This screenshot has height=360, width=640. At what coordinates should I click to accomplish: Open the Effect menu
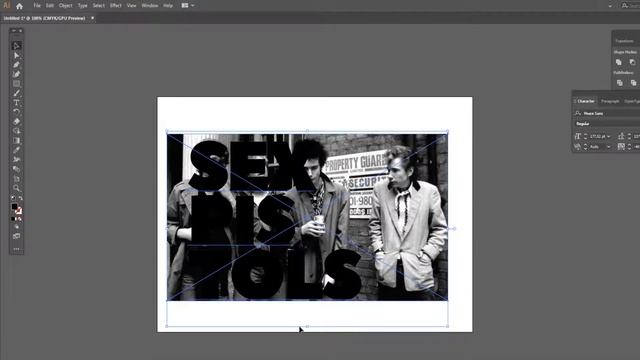[x=116, y=6]
